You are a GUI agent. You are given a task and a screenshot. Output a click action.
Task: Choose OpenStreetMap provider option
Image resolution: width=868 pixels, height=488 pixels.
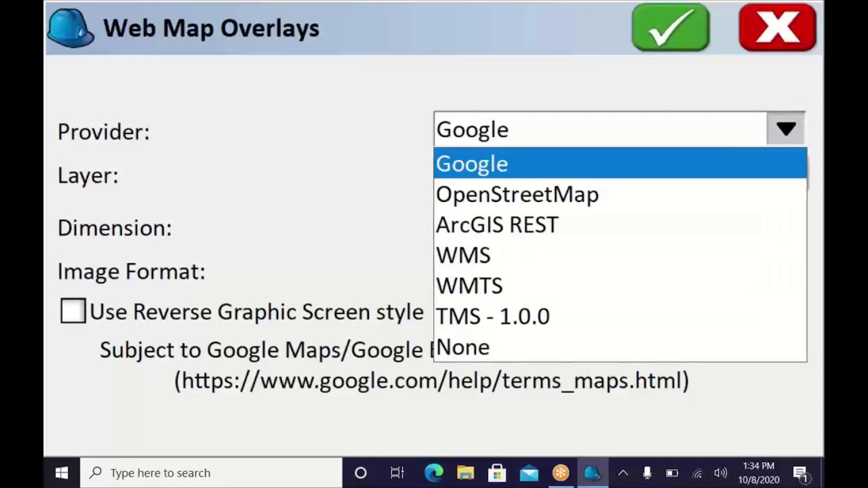point(620,195)
